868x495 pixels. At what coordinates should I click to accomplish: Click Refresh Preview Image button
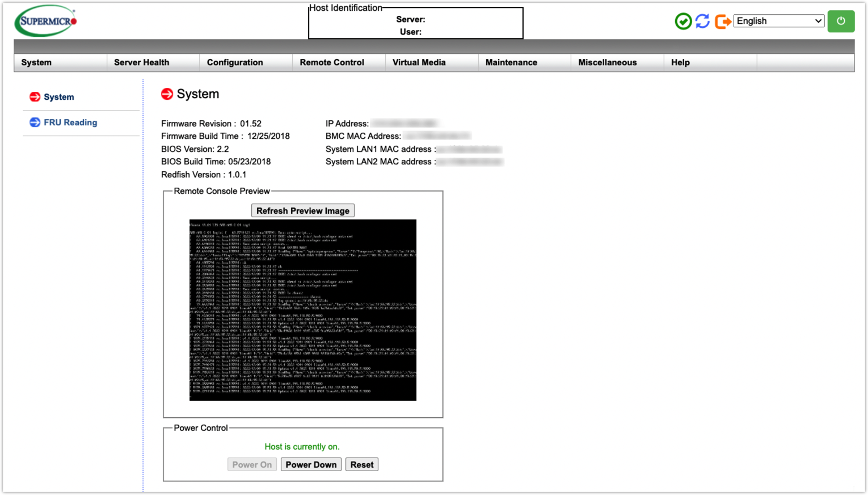302,211
